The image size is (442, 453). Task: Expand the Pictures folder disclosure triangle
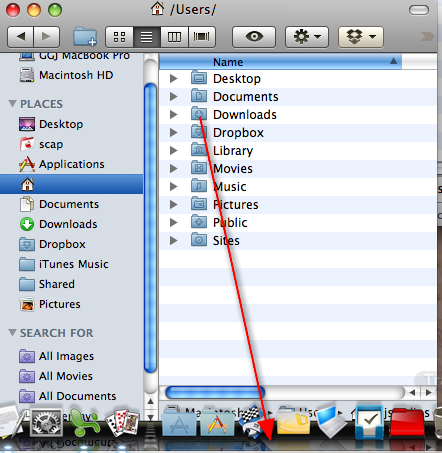click(173, 205)
